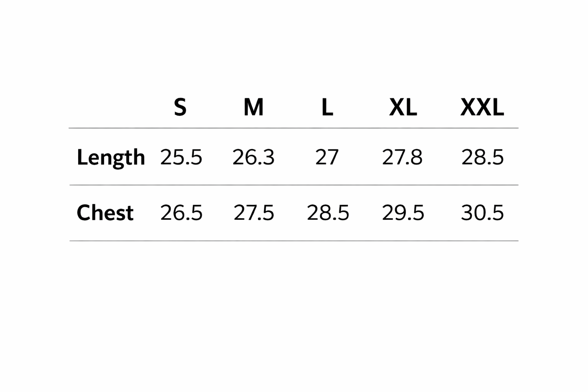Click the 27 Length value for L
Viewport: 588px width, 392px height.
(x=327, y=157)
